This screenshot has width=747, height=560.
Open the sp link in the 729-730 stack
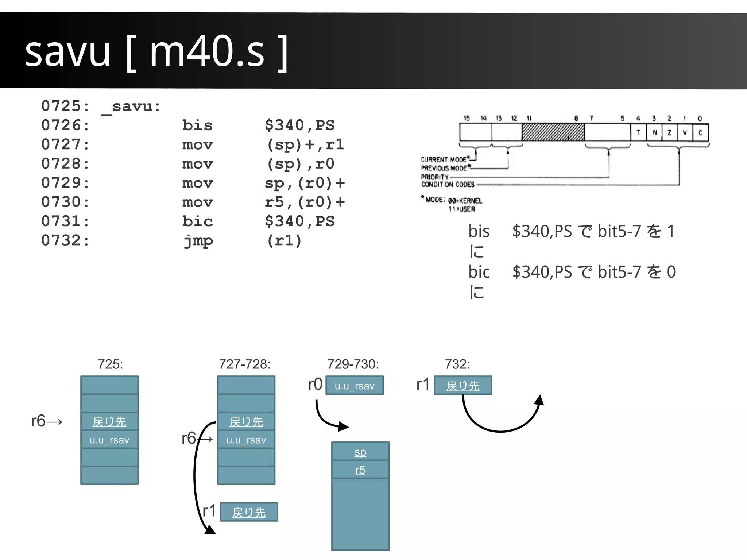pos(360,452)
